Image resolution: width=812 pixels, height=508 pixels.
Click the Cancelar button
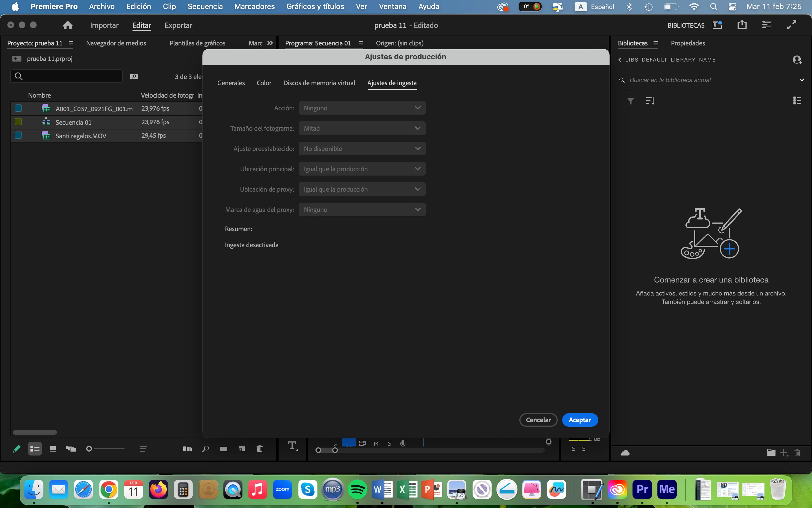538,420
